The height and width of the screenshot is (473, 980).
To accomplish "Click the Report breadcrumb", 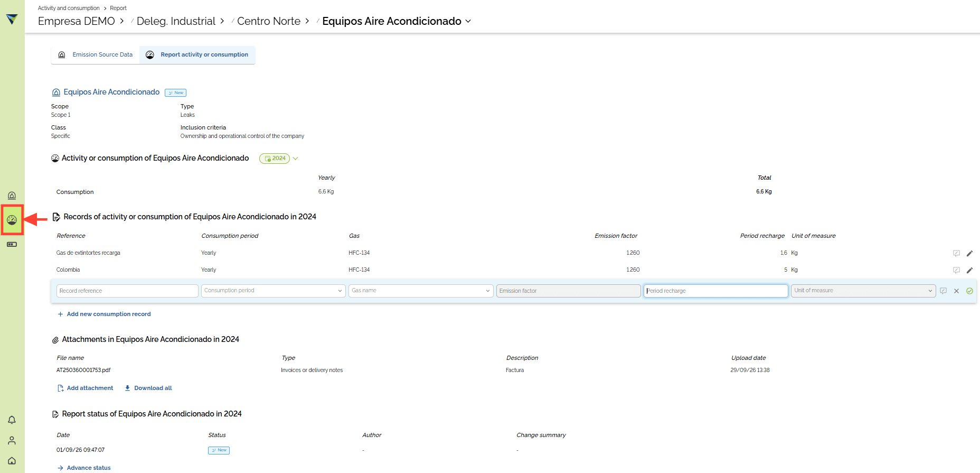I will (118, 8).
